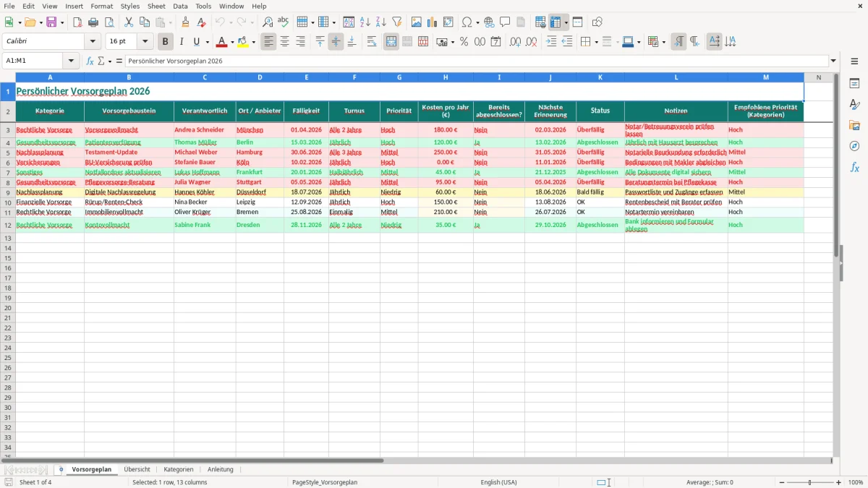Click the Clear Direct Formatting icon
The height and width of the screenshot is (488, 868).
202,22
